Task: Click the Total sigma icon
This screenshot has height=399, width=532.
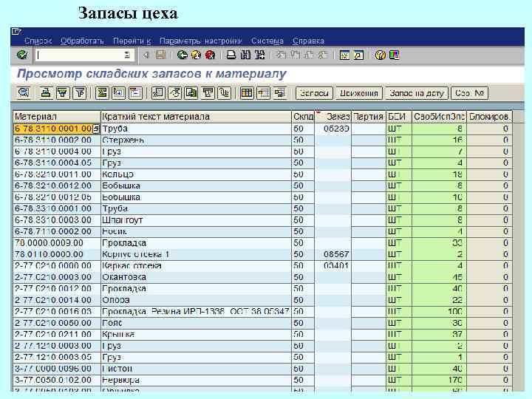Action: 102,92
